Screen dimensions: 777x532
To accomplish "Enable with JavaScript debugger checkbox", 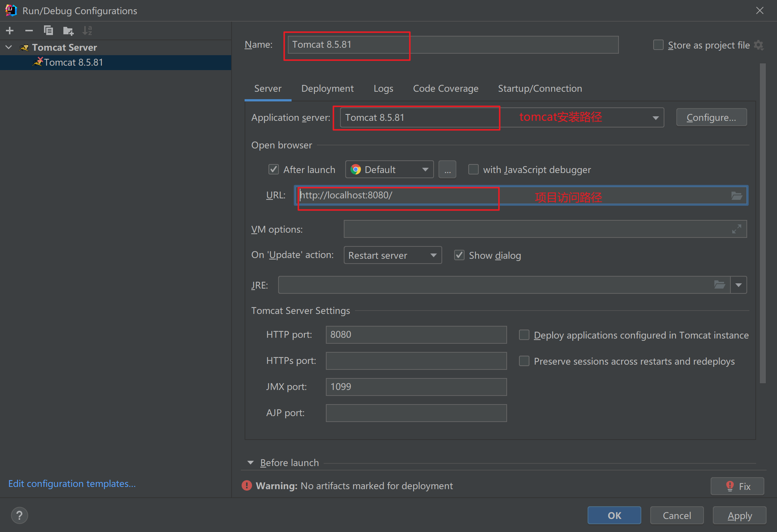I will [x=474, y=170].
